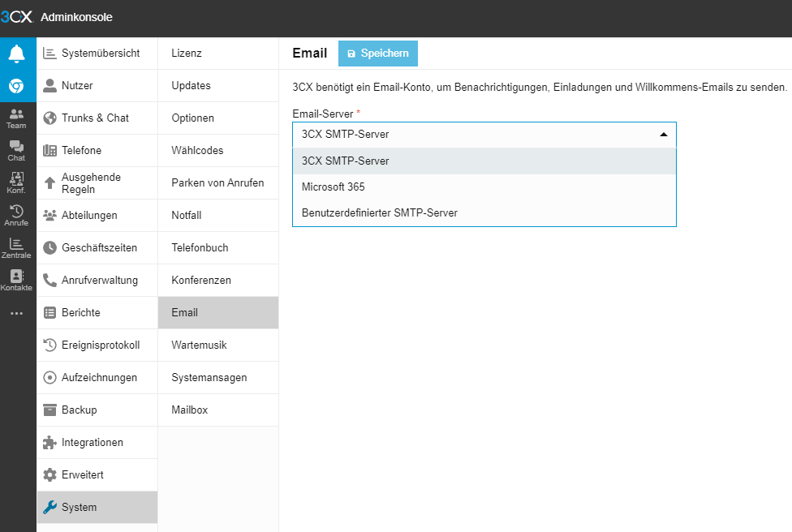792x532 pixels.
Task: Click the Backup archive icon
Action: [49, 410]
